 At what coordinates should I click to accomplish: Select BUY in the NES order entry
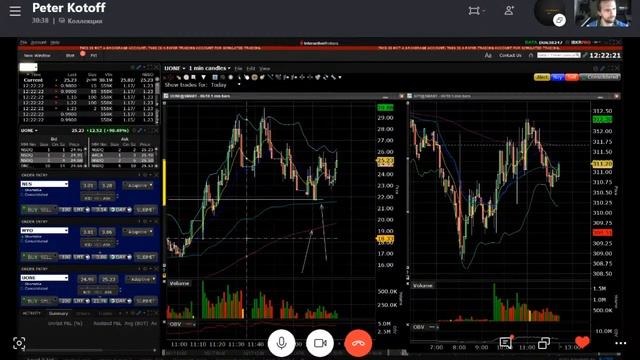click(32, 209)
